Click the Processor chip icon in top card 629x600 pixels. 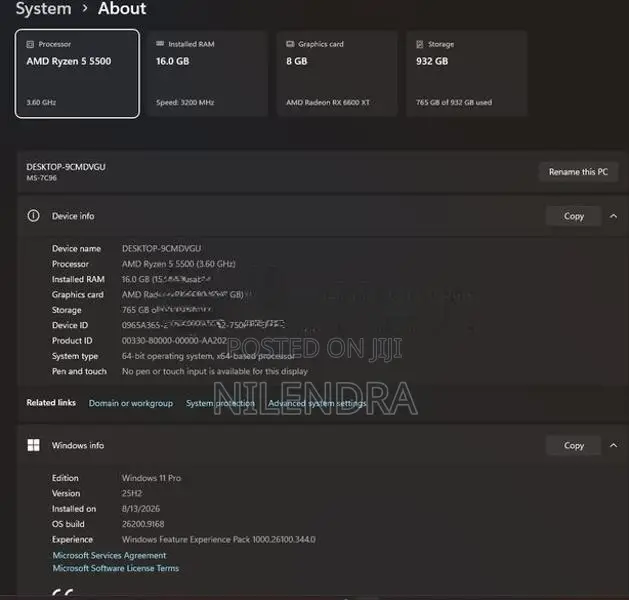(x=30, y=44)
